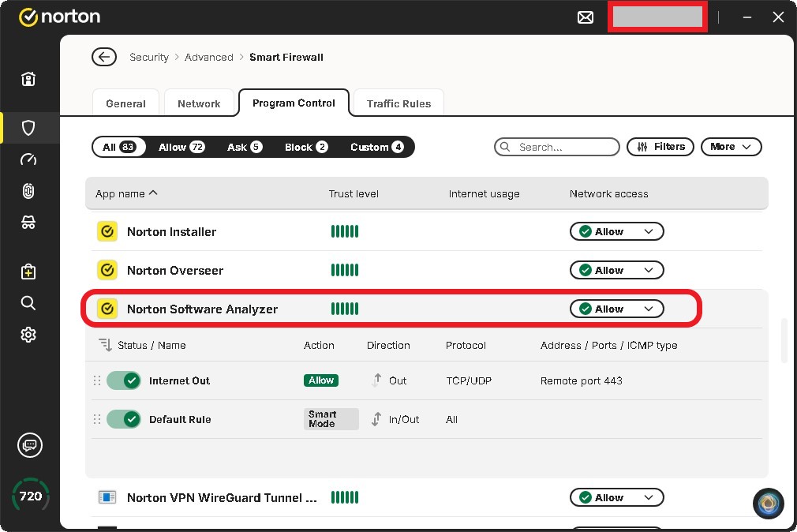This screenshot has height=532, width=797.
Task: Open Norton Installer network access dropdown
Action: [616, 231]
